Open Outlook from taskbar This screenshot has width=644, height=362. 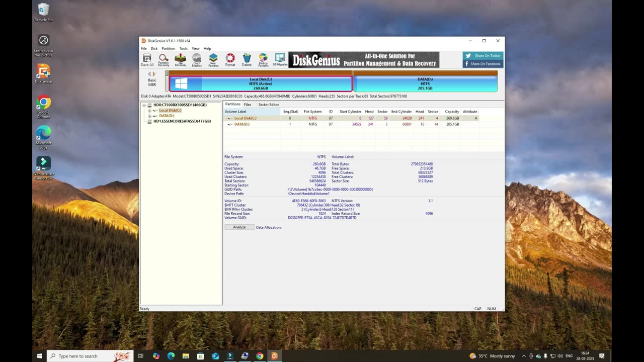[215, 356]
